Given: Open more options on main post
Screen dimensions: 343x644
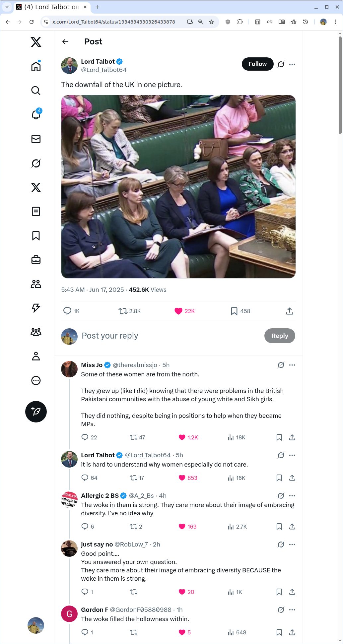Looking at the screenshot, I should [292, 64].
